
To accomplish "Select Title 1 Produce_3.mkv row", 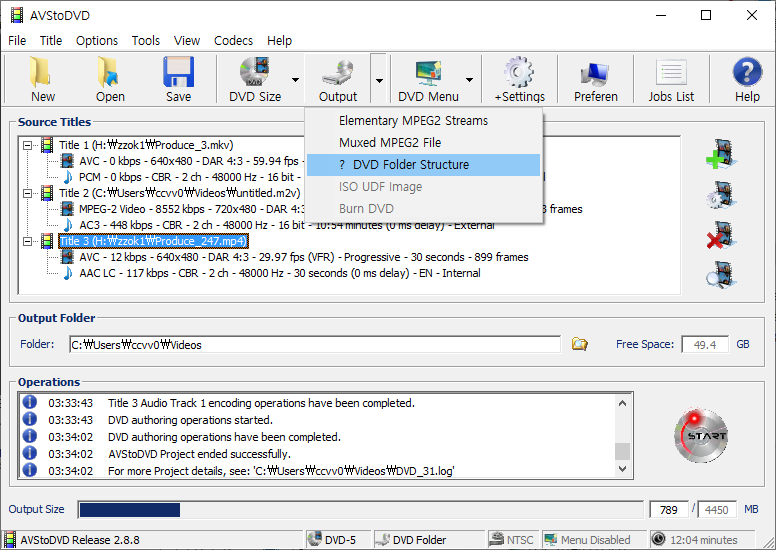I will (146, 145).
